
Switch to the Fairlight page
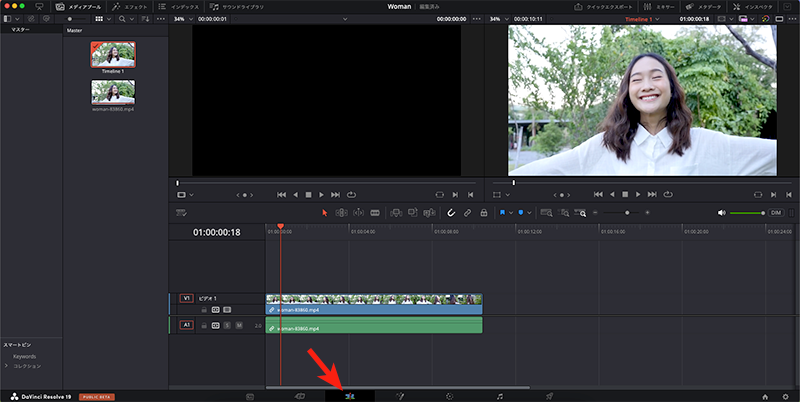coord(500,396)
